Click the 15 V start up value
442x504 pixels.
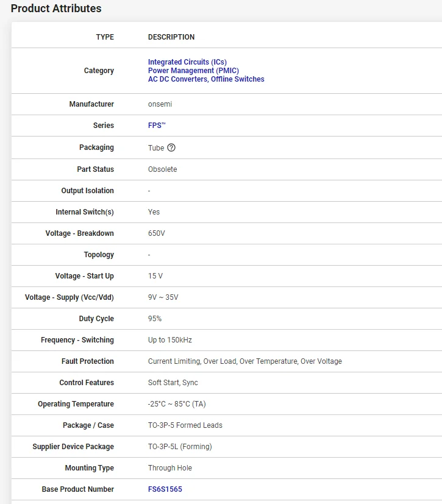coord(155,276)
